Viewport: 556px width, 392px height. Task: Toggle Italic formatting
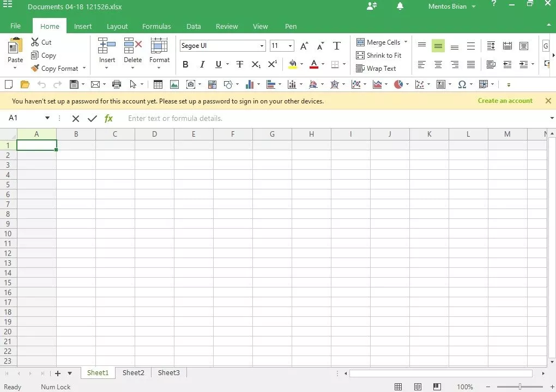(x=202, y=64)
